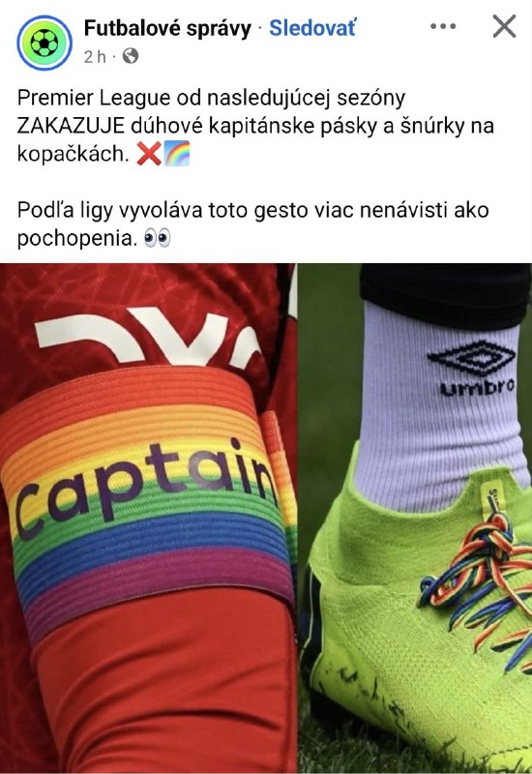Close the post with the X icon
Viewport: 532px width, 774px height.
[x=504, y=26]
